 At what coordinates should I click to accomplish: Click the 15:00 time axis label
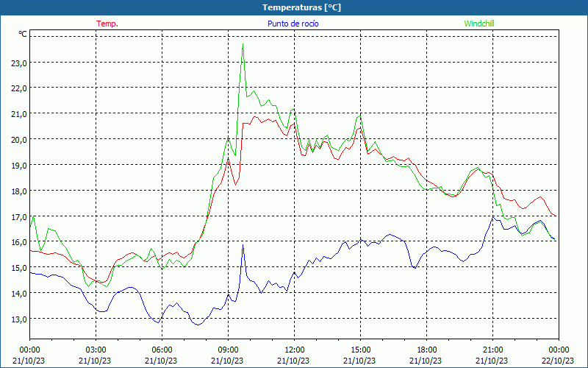[x=360, y=350]
